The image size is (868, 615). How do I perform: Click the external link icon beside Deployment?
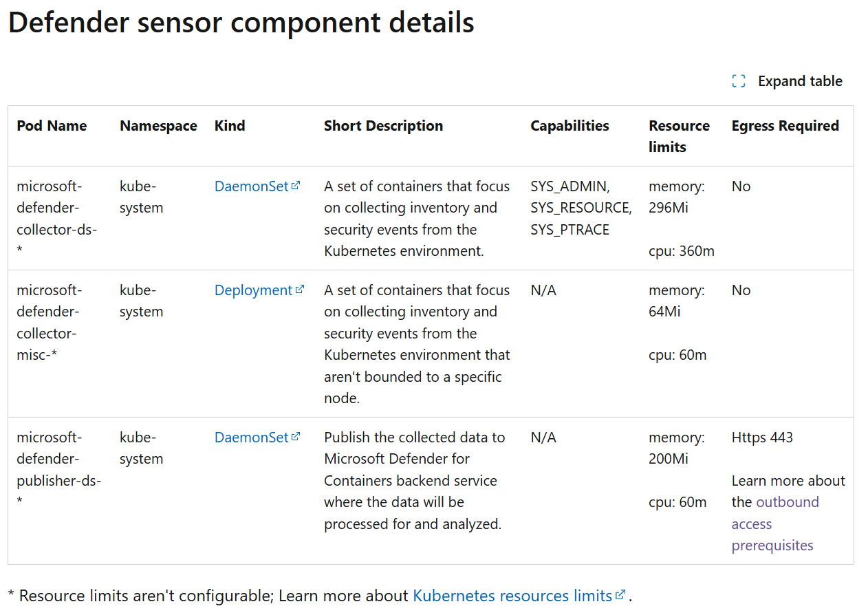pyautogui.click(x=300, y=288)
